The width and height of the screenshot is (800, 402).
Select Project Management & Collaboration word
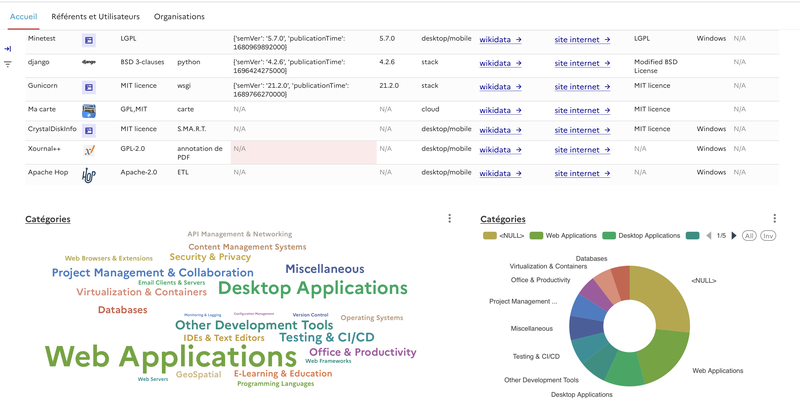point(153,273)
